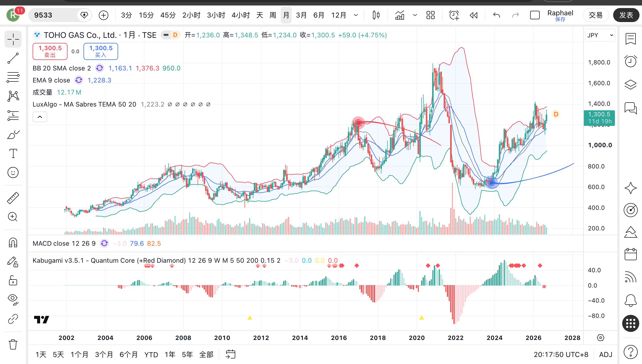The image size is (642, 364).
Task: Open the notifications bell icon
Action: 630,300
